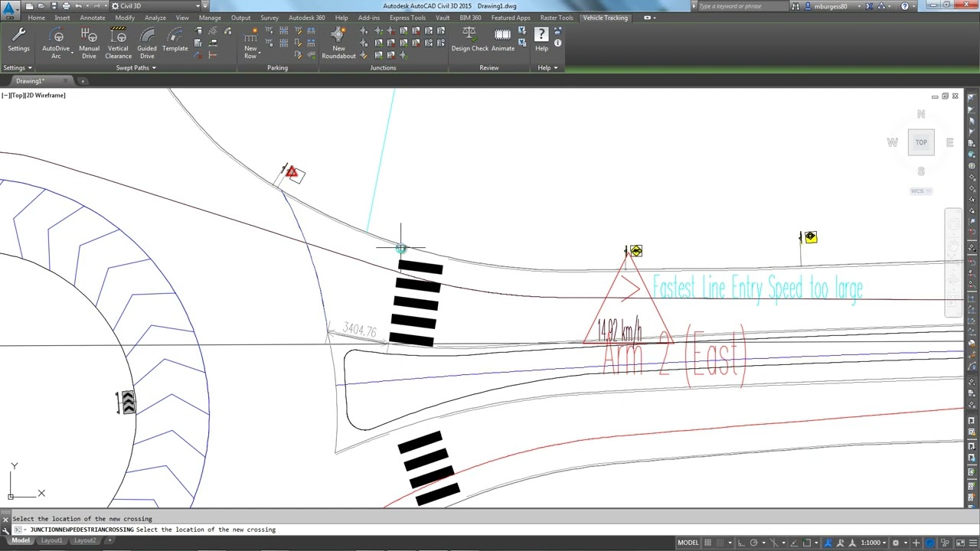Click the add layout plus button
Viewport: 980px width, 551px height.
point(109,540)
